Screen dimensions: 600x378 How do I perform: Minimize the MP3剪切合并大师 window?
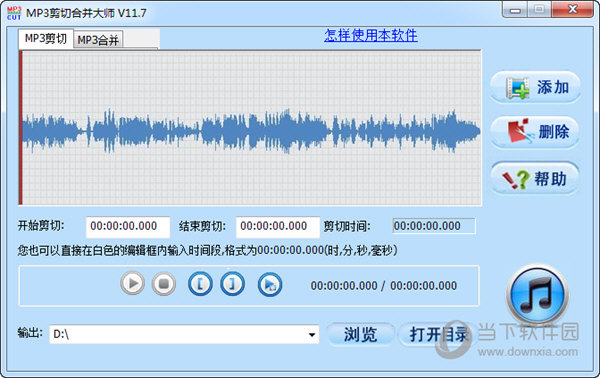[515, 10]
